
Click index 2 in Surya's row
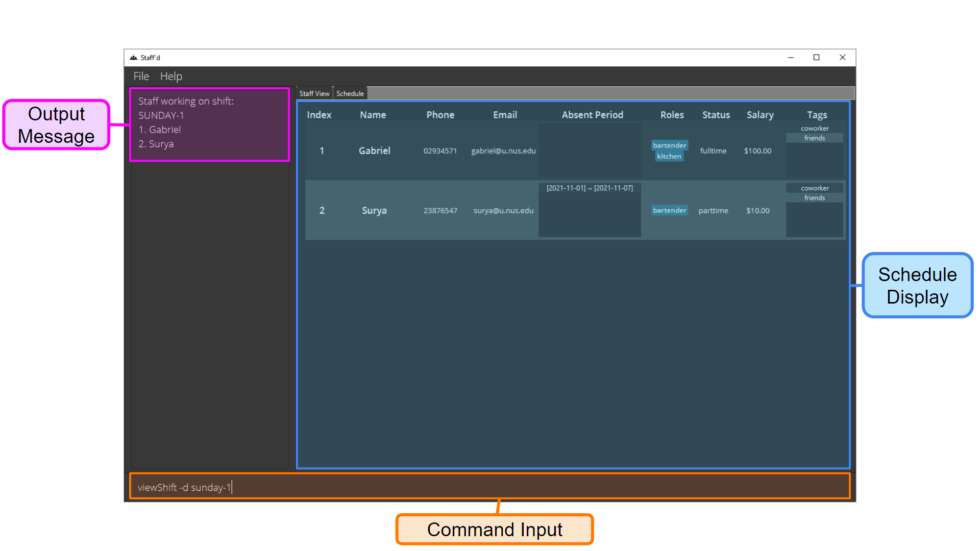tap(322, 210)
